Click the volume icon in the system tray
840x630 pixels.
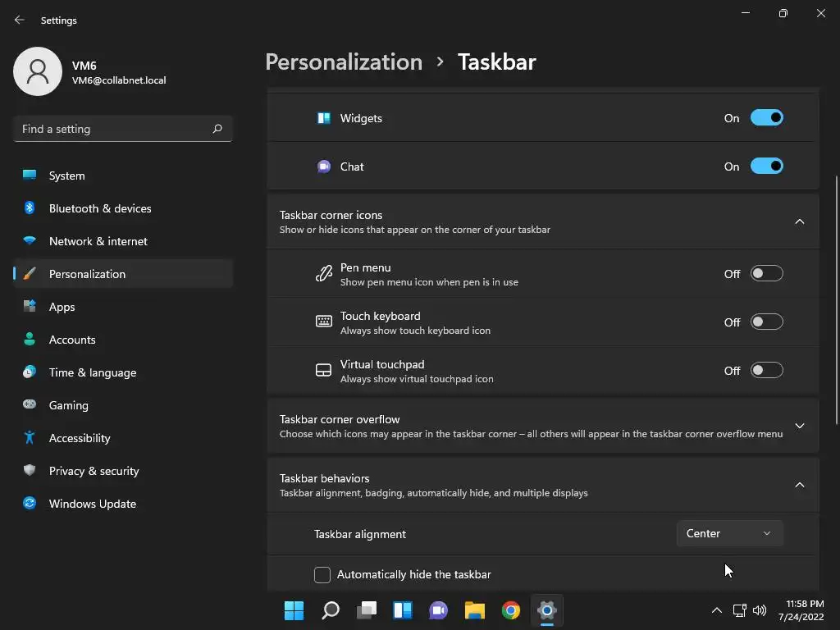pos(759,610)
